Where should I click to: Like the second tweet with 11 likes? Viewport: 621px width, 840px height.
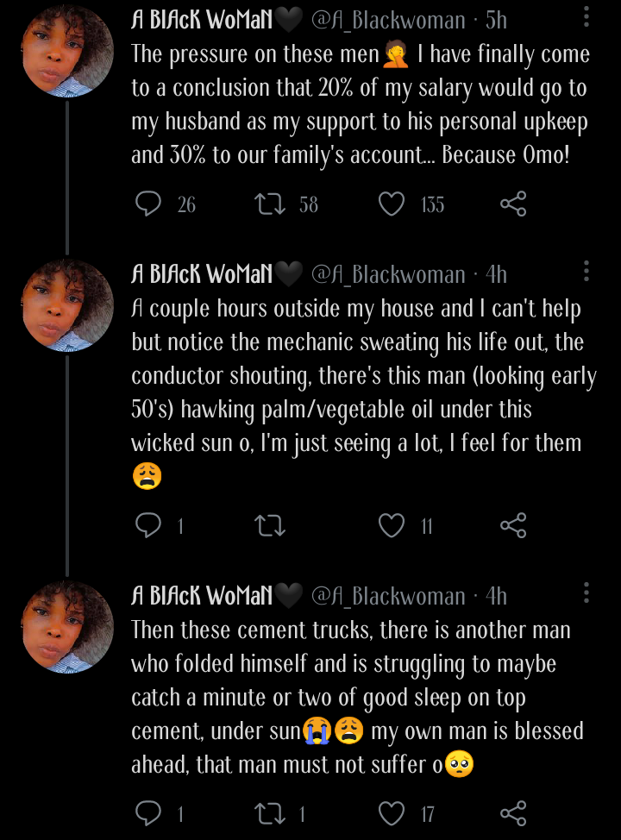[392, 525]
